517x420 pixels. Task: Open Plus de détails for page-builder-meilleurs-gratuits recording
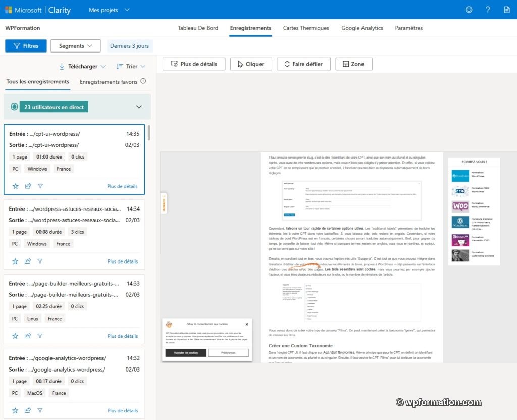[123, 336]
